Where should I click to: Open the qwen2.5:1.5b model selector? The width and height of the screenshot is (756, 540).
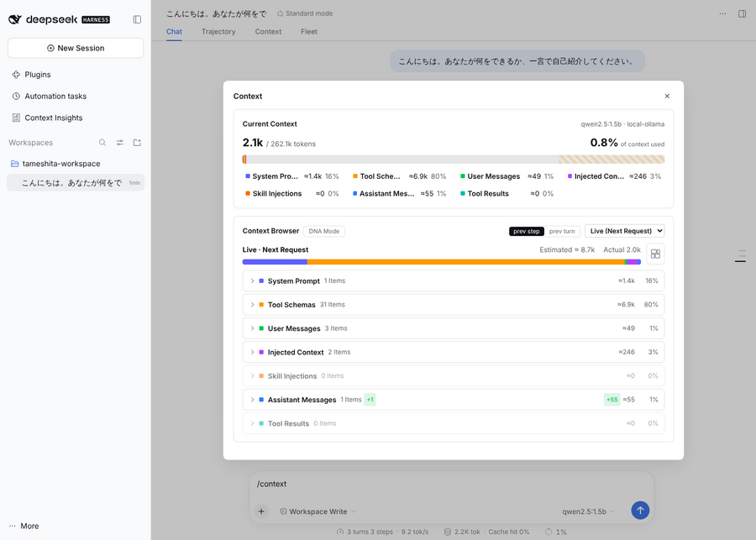tap(588, 511)
